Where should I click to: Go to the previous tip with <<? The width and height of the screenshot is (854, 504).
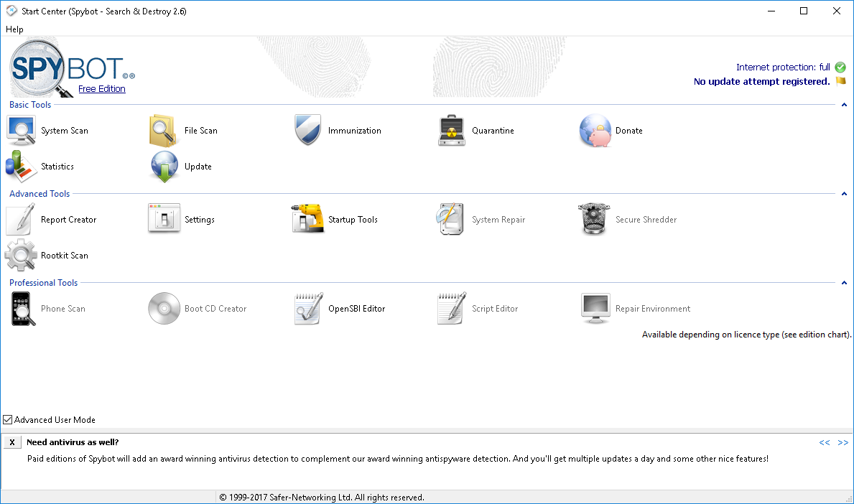pos(825,442)
